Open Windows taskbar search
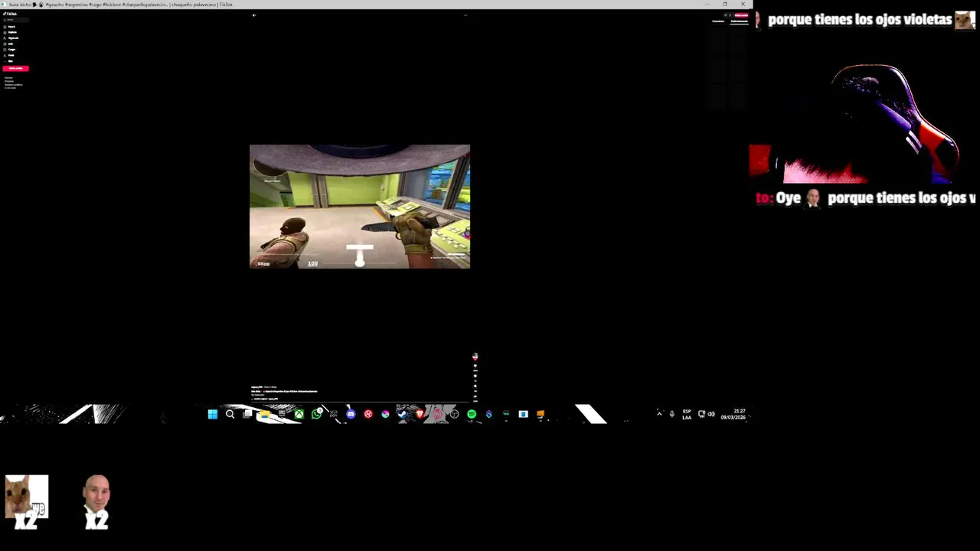Image resolution: width=980 pixels, height=551 pixels. 230,414
